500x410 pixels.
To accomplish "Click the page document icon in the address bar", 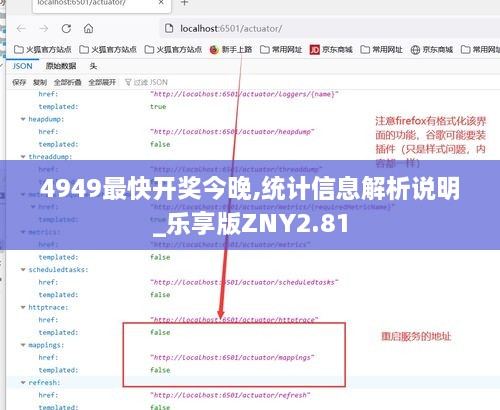I will 169,29.
